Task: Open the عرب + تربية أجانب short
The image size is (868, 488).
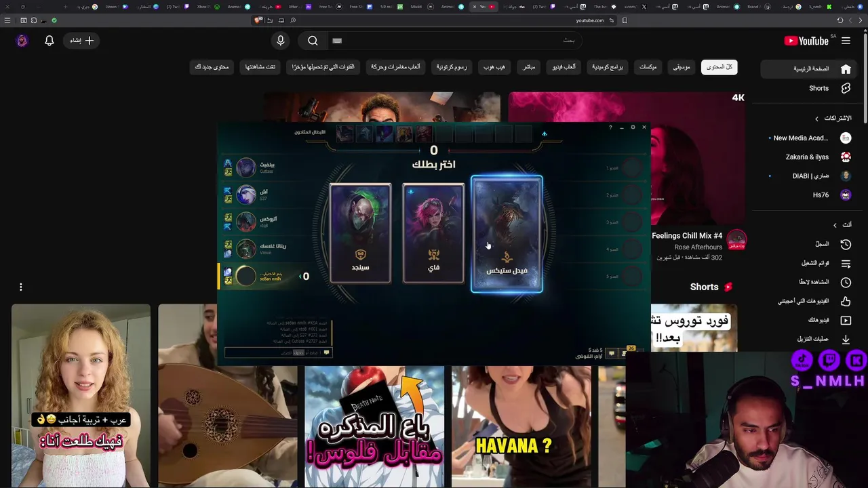Action: pos(81,395)
